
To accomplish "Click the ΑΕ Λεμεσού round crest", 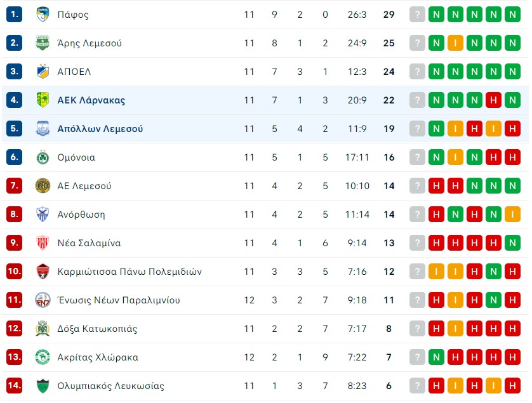I will 43,186.
